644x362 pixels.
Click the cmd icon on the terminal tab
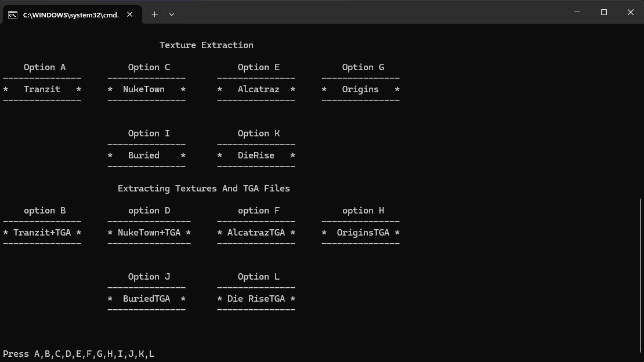point(13,15)
